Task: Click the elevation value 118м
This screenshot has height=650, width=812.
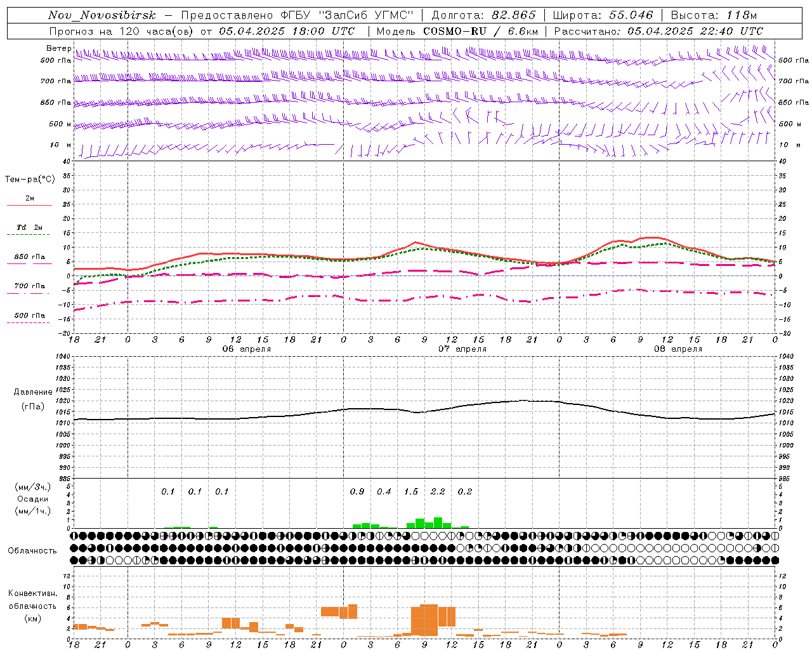Action: (x=742, y=15)
